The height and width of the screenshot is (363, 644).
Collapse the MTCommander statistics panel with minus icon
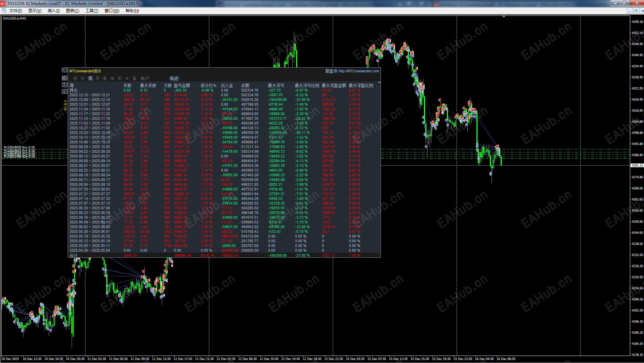coord(64,70)
